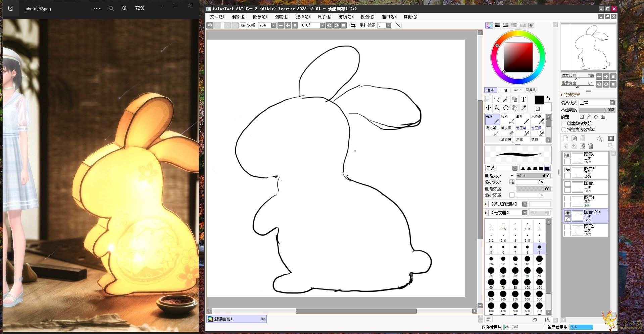Toggle the 最小浓度 checkbox

tap(512, 195)
